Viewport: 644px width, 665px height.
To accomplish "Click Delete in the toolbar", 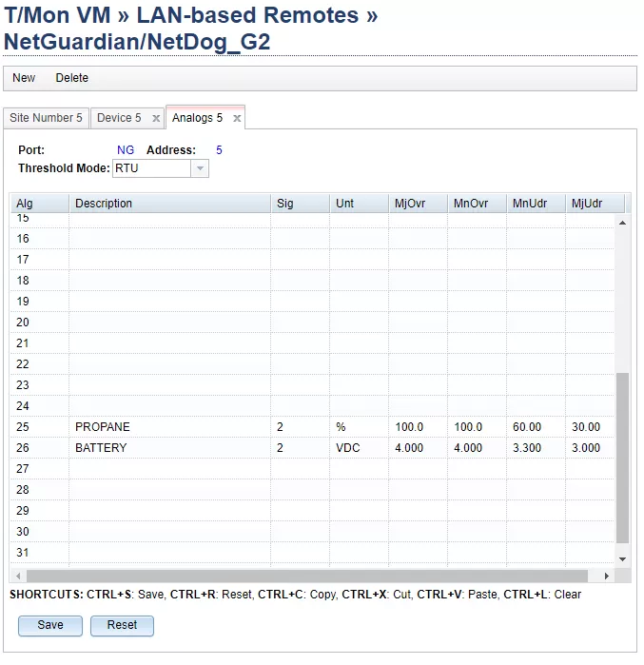I will [x=71, y=78].
